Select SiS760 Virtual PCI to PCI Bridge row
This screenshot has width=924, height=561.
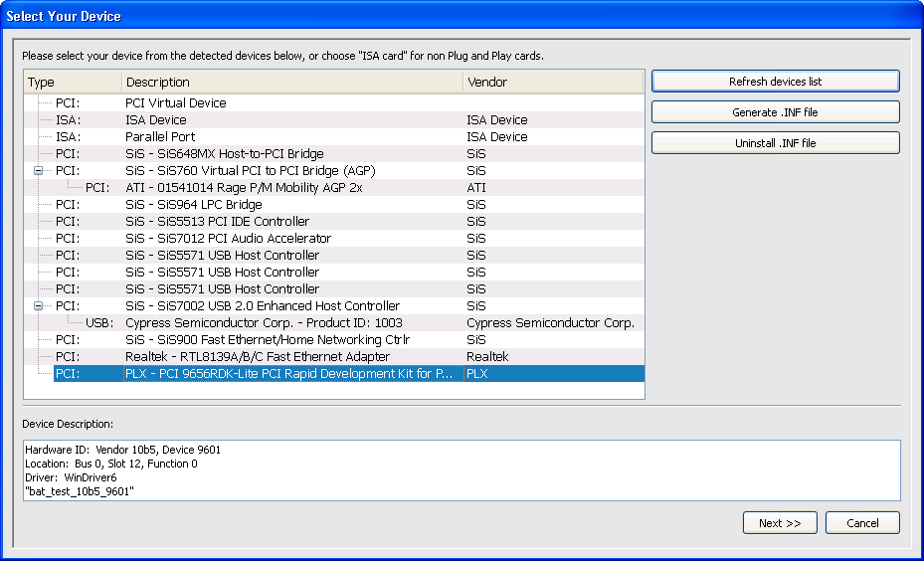334,171
